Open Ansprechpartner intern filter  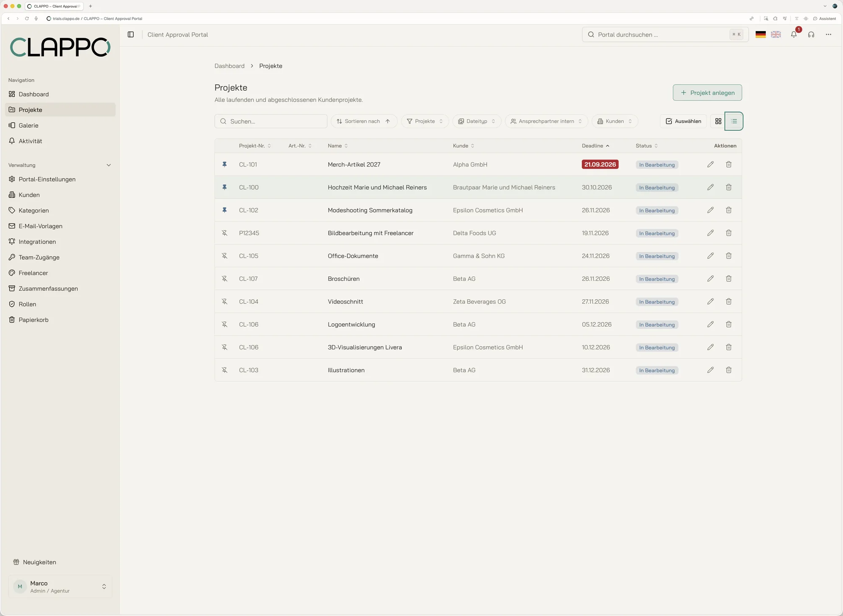(546, 121)
